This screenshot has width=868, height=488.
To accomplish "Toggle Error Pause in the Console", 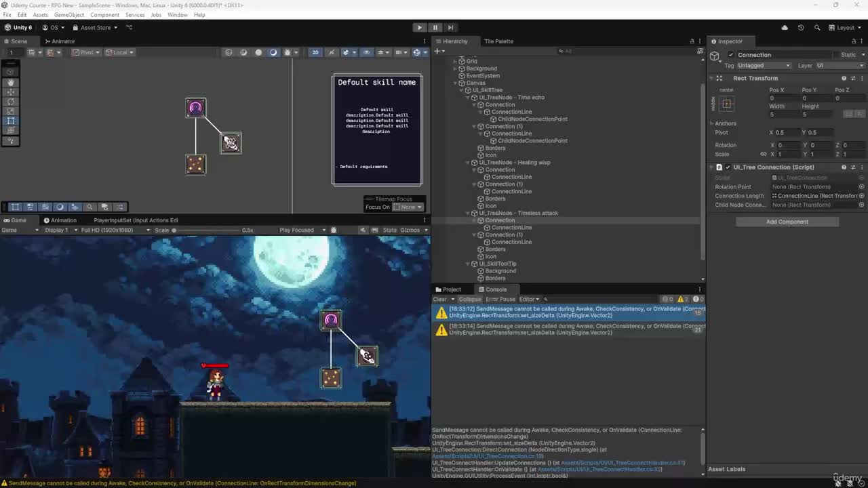I will pyautogui.click(x=500, y=299).
